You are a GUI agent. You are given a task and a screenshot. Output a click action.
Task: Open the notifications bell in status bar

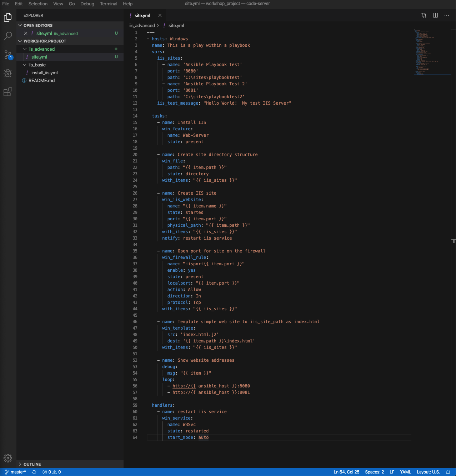[448, 472]
